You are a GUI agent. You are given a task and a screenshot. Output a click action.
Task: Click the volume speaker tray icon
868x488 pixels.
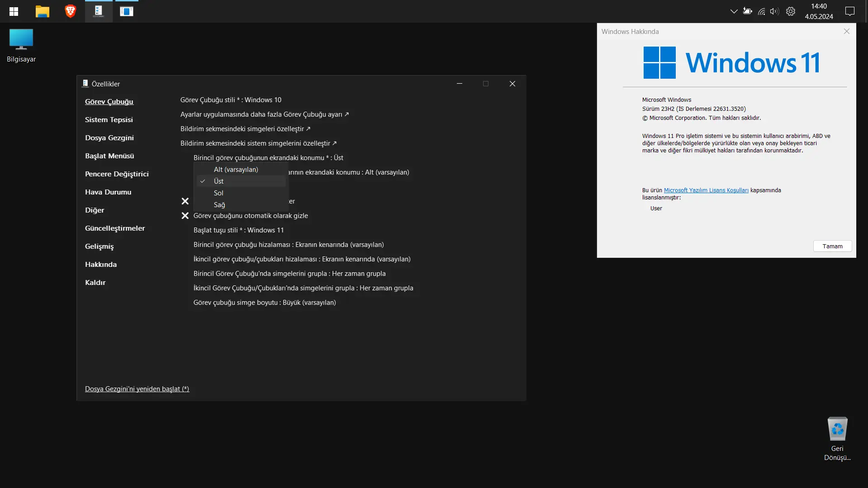[x=775, y=11]
